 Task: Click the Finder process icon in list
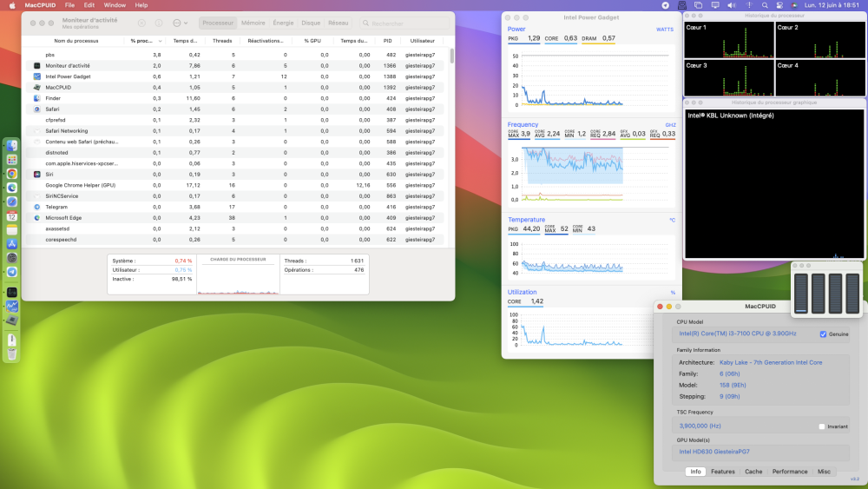point(37,98)
